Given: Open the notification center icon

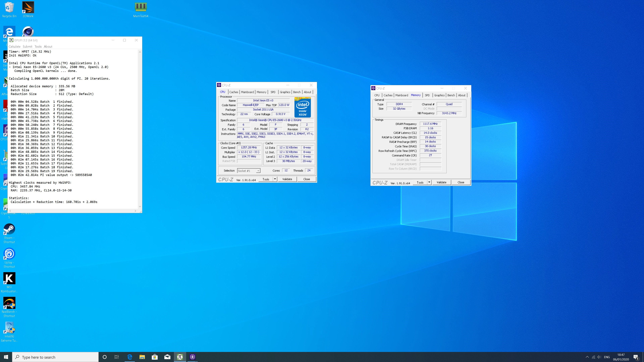Looking at the screenshot, I should click(636, 357).
